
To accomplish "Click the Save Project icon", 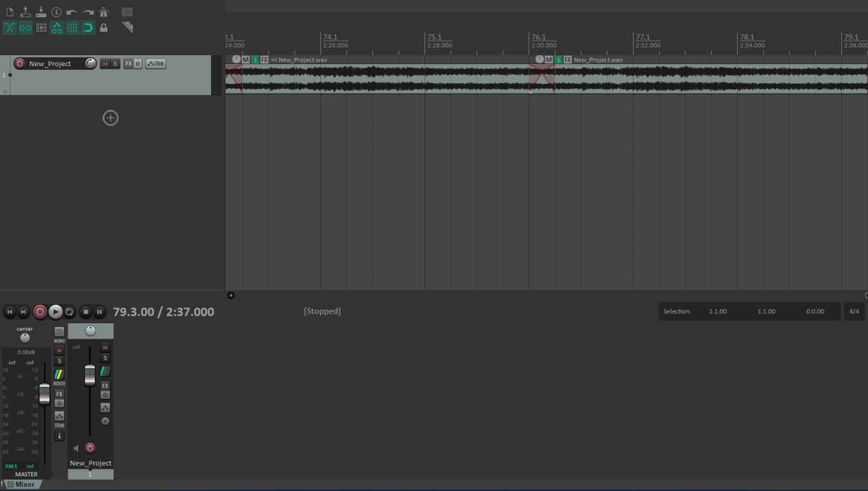I will 41,12.
